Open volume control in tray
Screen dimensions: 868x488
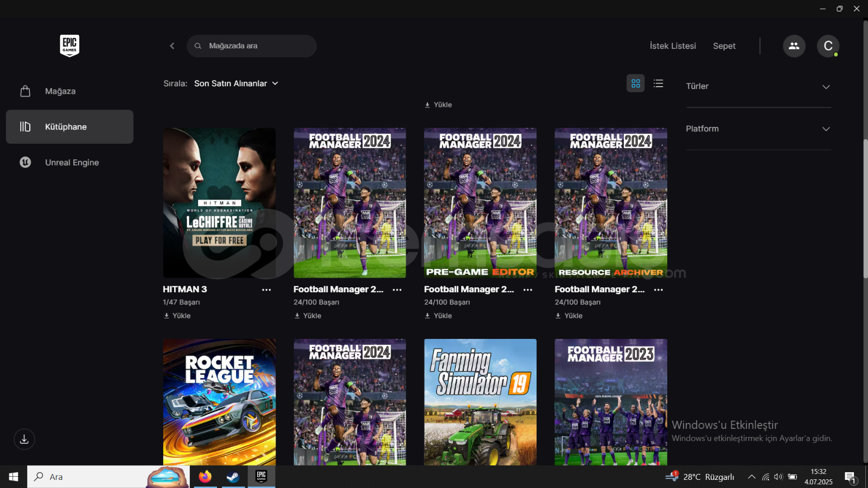coord(778,477)
